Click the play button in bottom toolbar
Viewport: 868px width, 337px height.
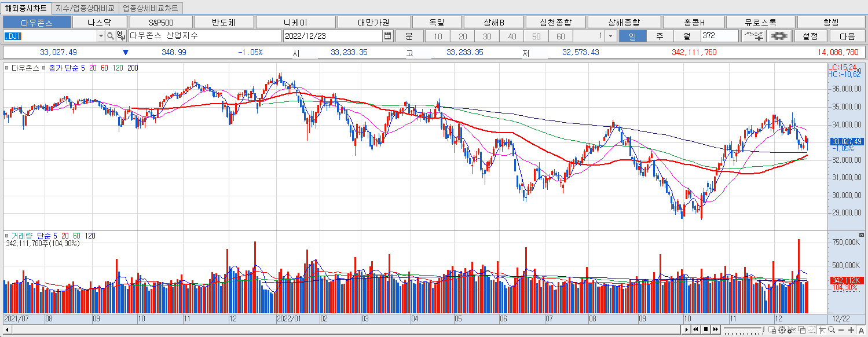[687, 329]
